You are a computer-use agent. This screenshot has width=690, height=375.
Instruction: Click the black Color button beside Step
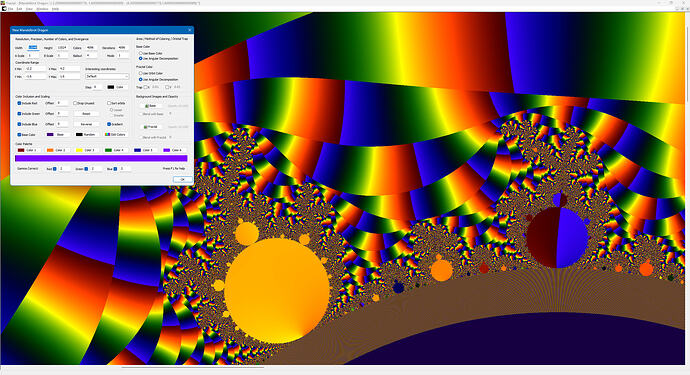(x=117, y=87)
